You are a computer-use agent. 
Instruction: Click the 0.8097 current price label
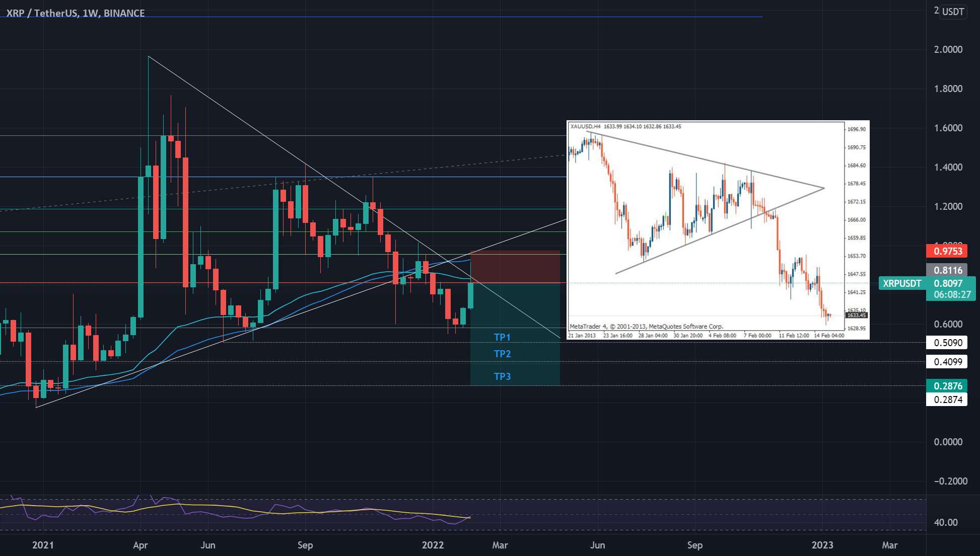949,283
